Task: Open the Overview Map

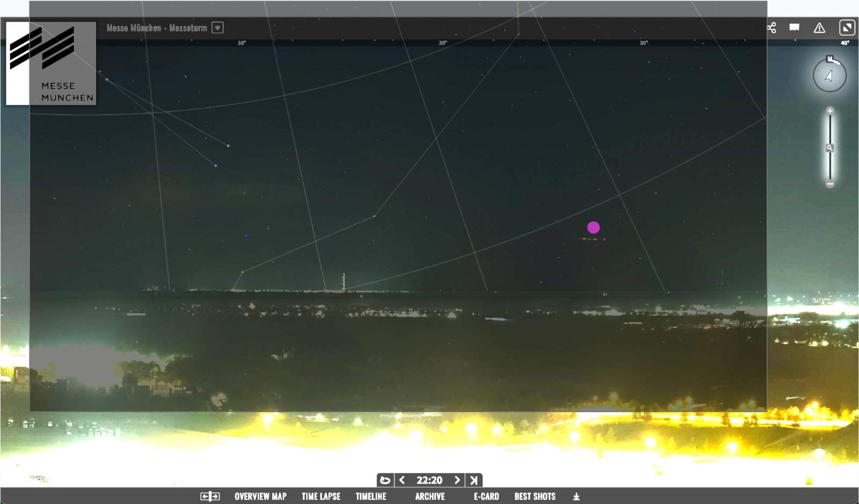Action: (260, 496)
